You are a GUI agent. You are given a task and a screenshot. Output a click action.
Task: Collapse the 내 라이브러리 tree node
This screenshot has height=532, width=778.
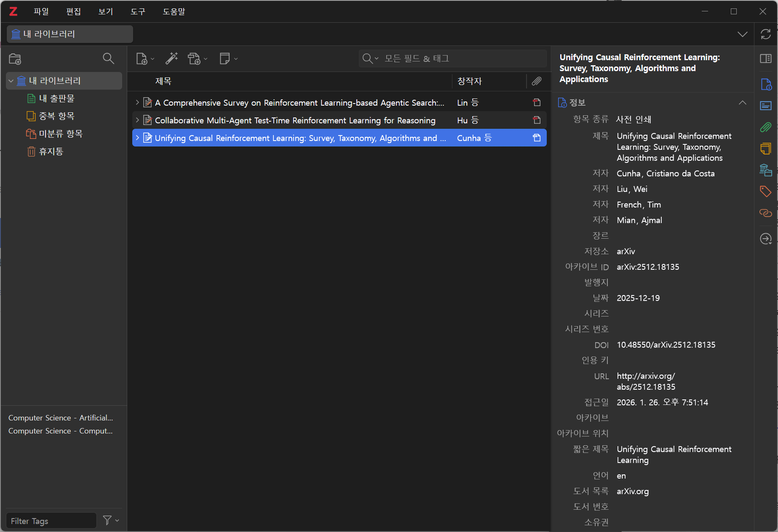click(11, 81)
